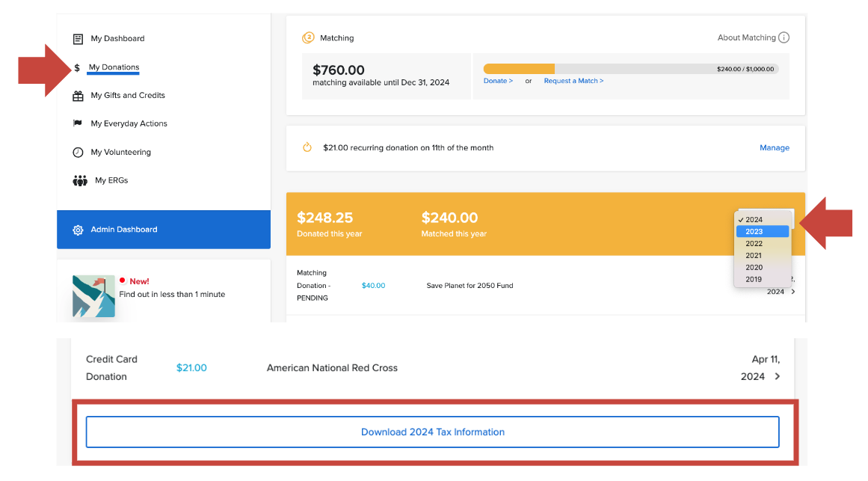Open the mountain flag promo thumbnail
Viewport: 868px width, 481px height.
click(93, 296)
